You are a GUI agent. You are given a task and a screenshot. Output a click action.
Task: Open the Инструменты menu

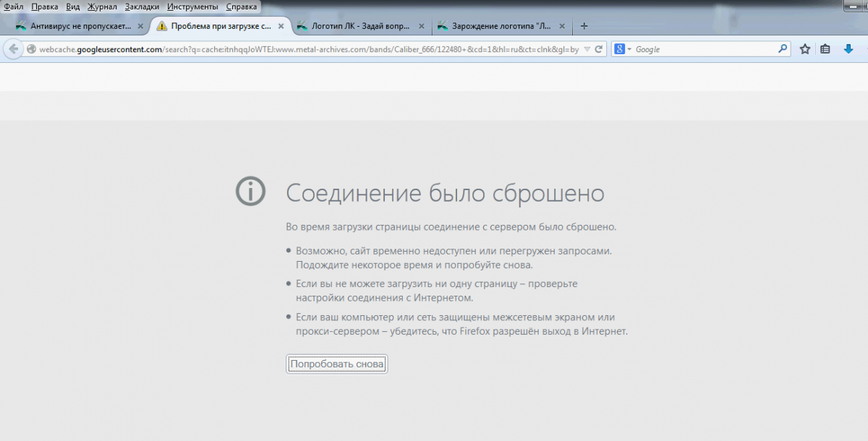click(x=192, y=7)
